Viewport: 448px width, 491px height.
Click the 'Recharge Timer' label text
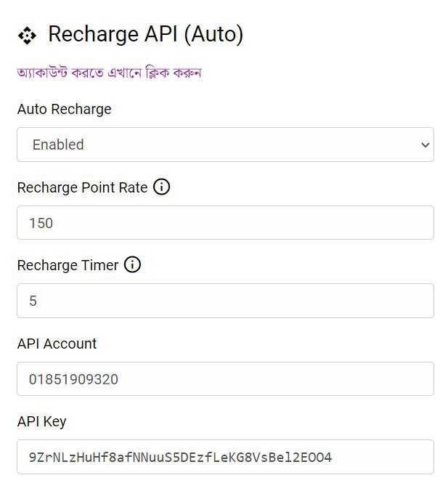[68, 265]
